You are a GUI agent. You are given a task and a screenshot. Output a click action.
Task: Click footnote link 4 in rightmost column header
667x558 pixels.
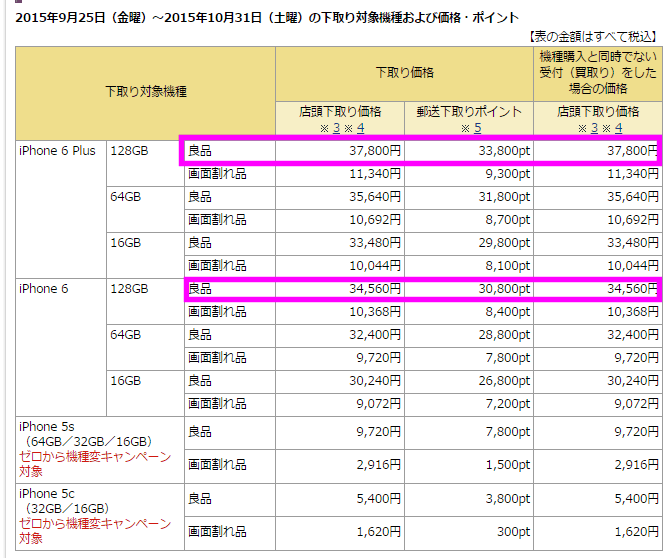click(x=619, y=127)
